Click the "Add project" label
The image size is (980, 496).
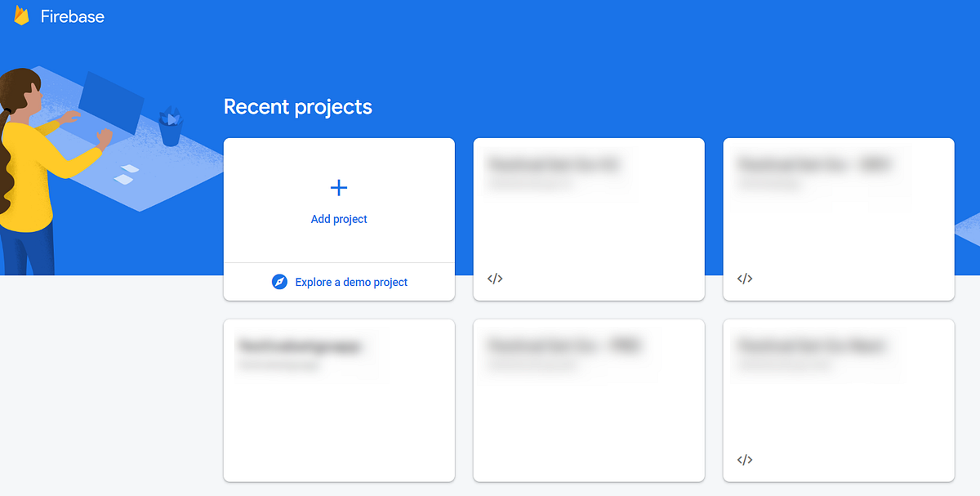click(x=338, y=218)
